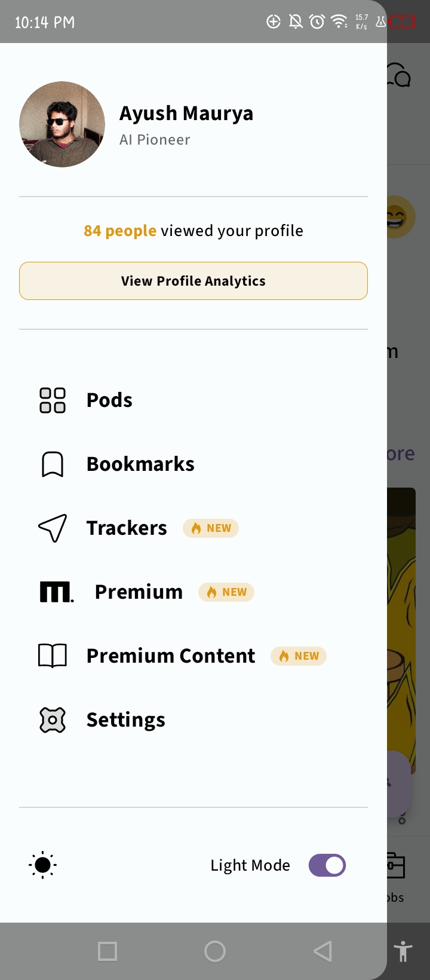Open Ayush Maurya profile picture
Image resolution: width=430 pixels, height=980 pixels.
(x=62, y=124)
